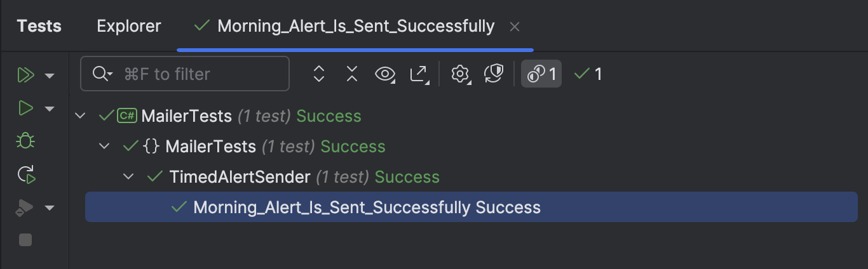This screenshot has height=269, width=868.
Task: Click the Run All Tests icon
Action: [25, 75]
